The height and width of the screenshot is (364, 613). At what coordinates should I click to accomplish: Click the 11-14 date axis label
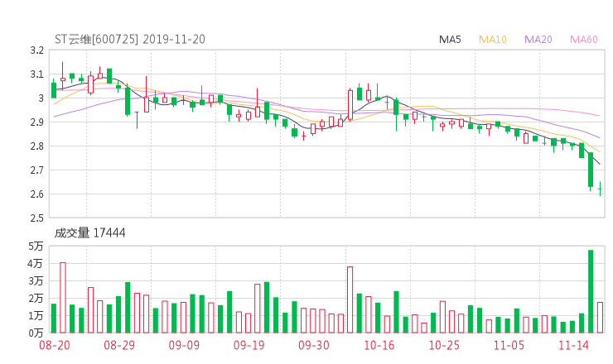[x=573, y=345]
